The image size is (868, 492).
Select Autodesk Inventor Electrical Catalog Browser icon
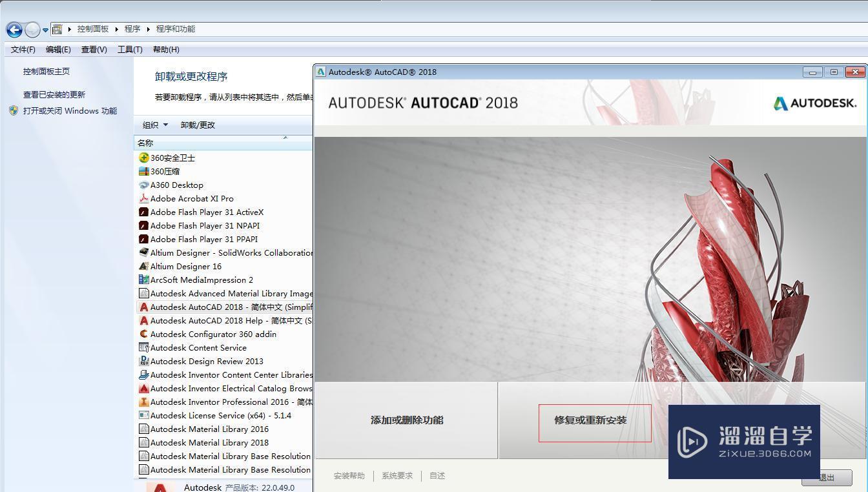tap(143, 388)
